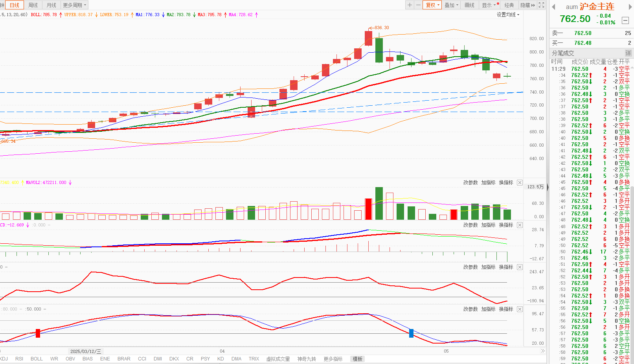634x364 pixels.
Task: Click 加指标 in third indicator panel
Action: (488, 267)
